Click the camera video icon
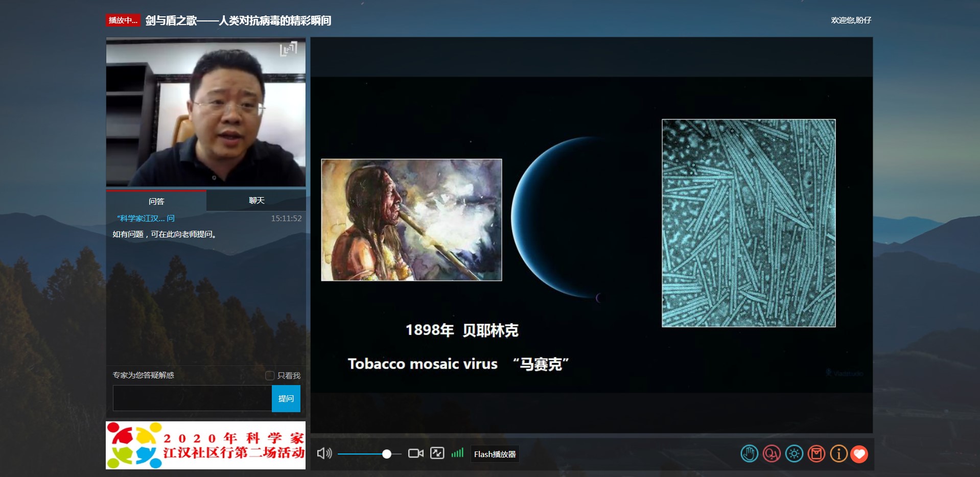The height and width of the screenshot is (477, 980). [415, 454]
